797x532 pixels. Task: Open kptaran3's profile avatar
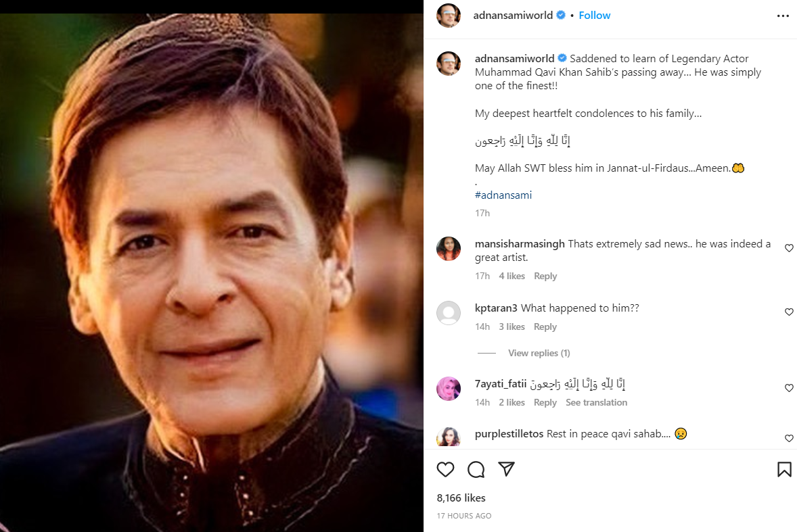[x=449, y=313]
